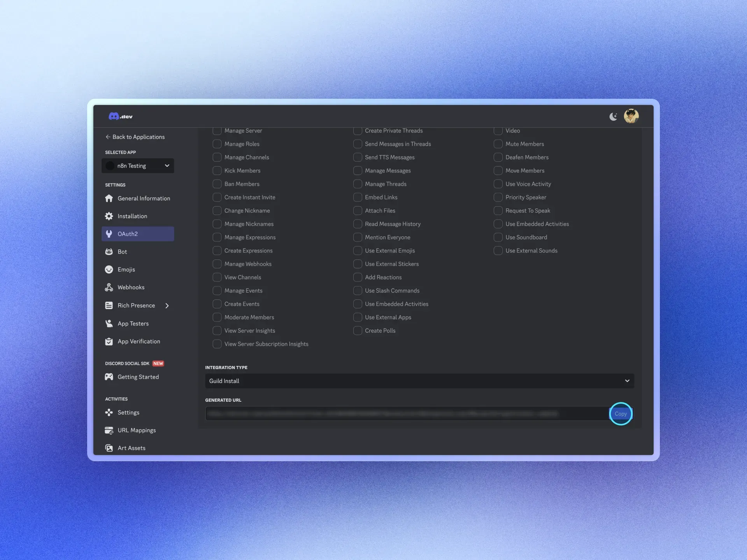Check the Deafen Members permission

pyautogui.click(x=498, y=157)
